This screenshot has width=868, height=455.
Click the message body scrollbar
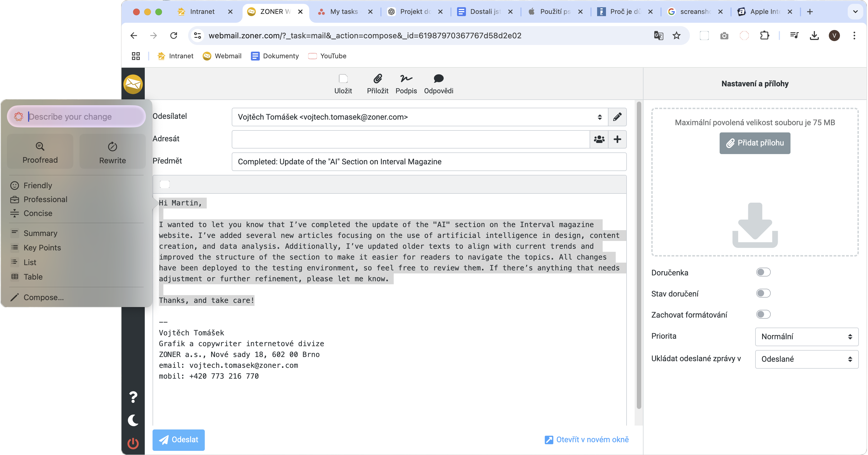click(638, 255)
